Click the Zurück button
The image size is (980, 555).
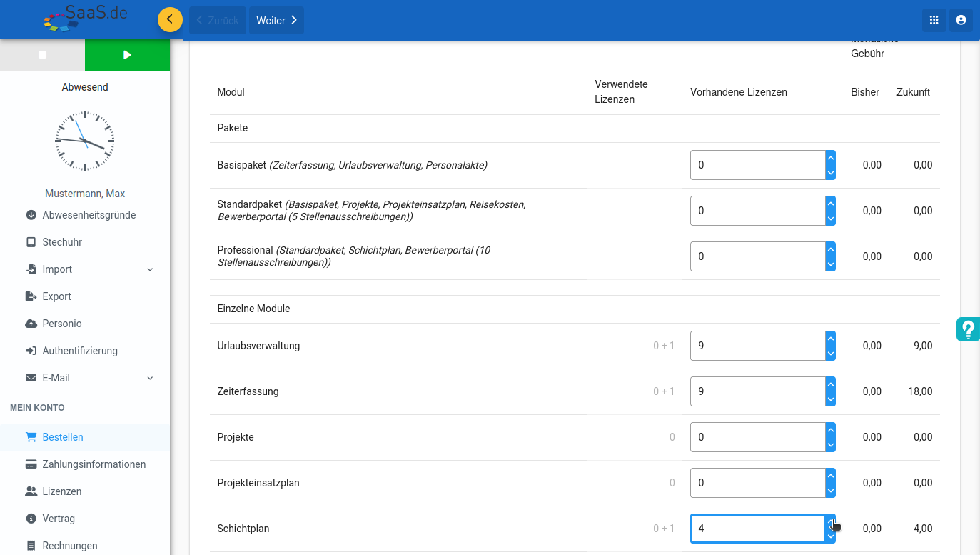(x=218, y=21)
